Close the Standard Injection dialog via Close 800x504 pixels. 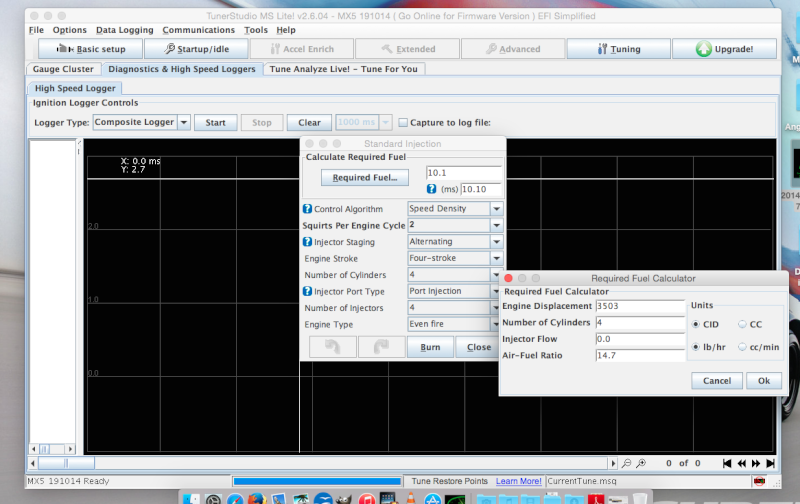[x=478, y=347]
